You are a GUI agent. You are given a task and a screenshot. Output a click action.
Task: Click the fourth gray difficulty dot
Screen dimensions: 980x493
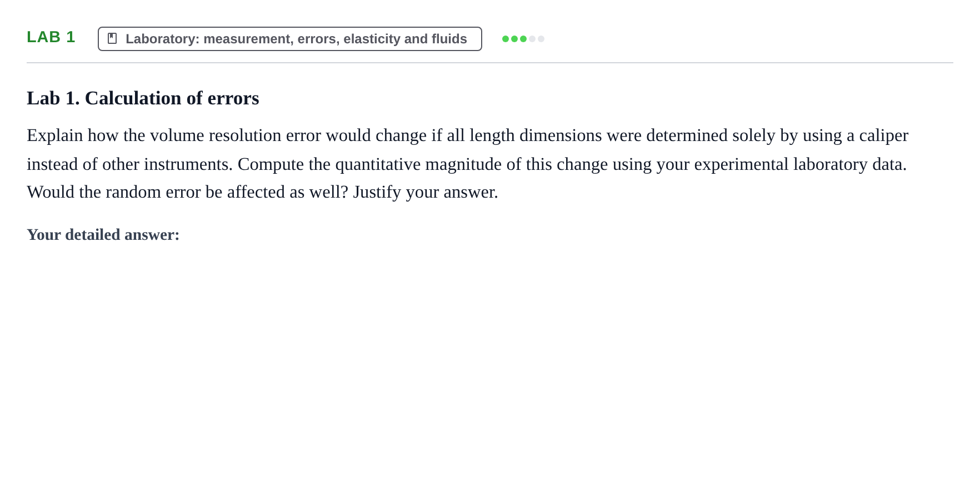point(532,39)
